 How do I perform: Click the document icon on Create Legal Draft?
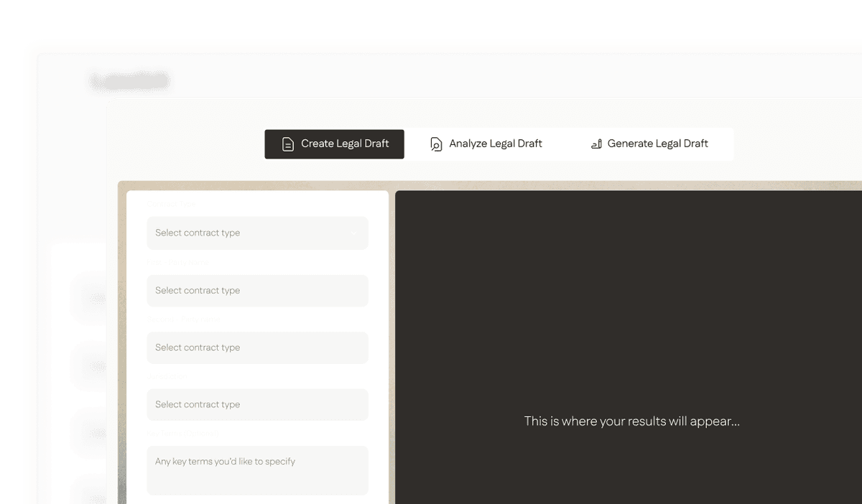click(x=287, y=144)
